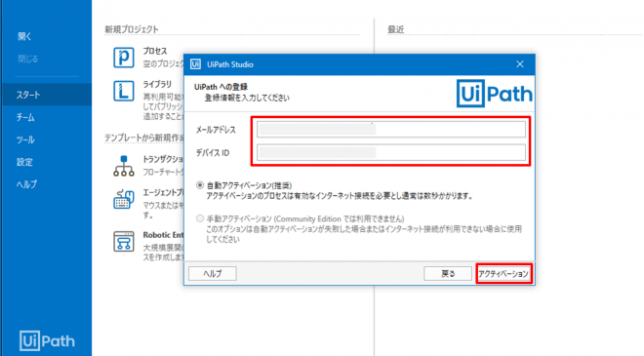Screen dimensions: 644x356
Task: Click the アクティベーション button
Action: point(503,274)
